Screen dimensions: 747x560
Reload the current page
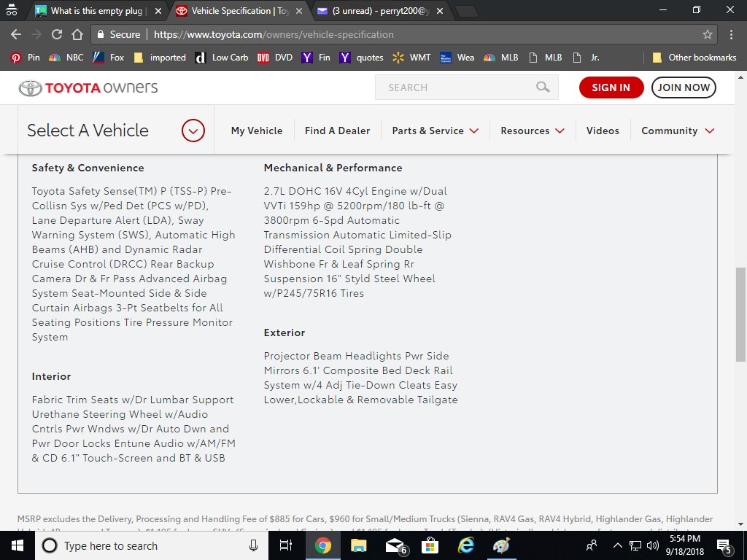coord(57,34)
